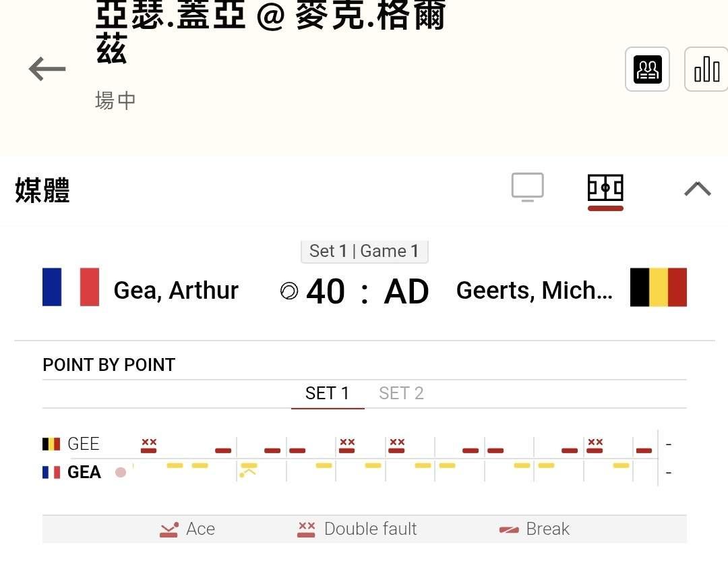Select the SET 2 tab
728x582 pixels.
[x=401, y=393]
